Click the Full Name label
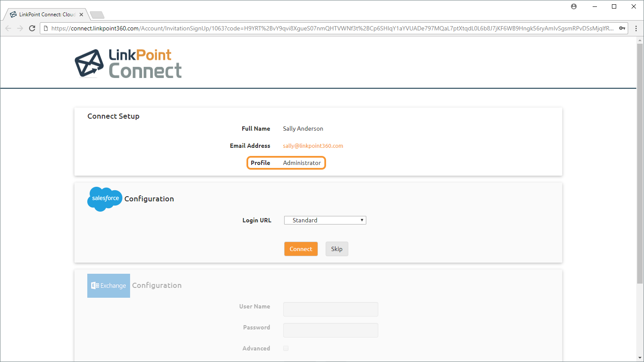This screenshot has height=362, width=644. pos(256,129)
